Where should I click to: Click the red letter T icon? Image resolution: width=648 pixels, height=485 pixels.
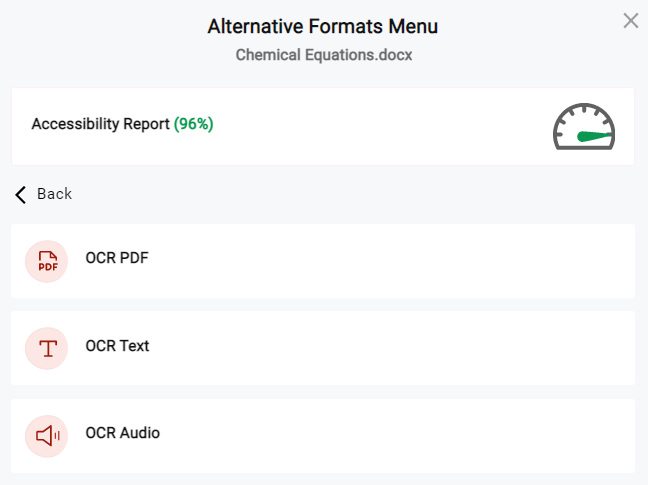coord(48,349)
